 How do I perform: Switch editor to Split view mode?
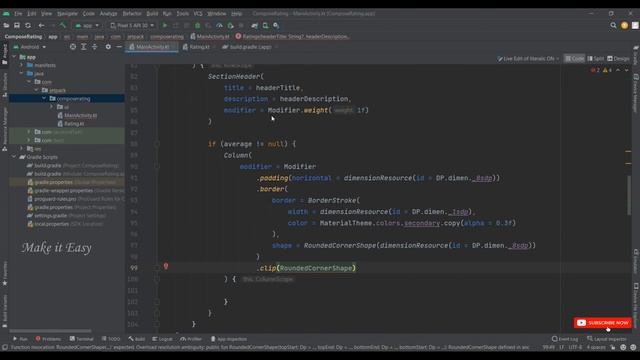[596, 59]
